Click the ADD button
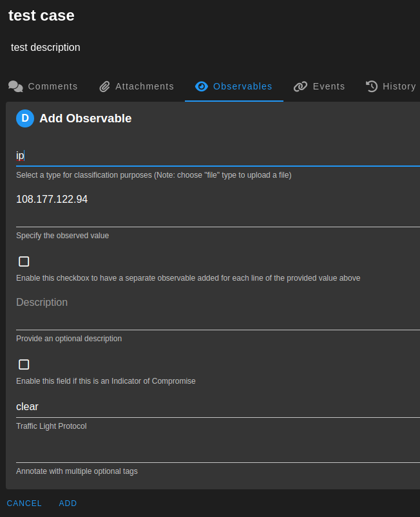 coord(68,503)
